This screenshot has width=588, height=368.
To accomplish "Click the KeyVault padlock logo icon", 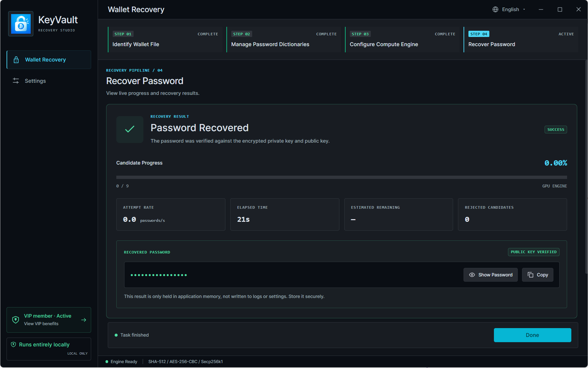I will (x=21, y=24).
